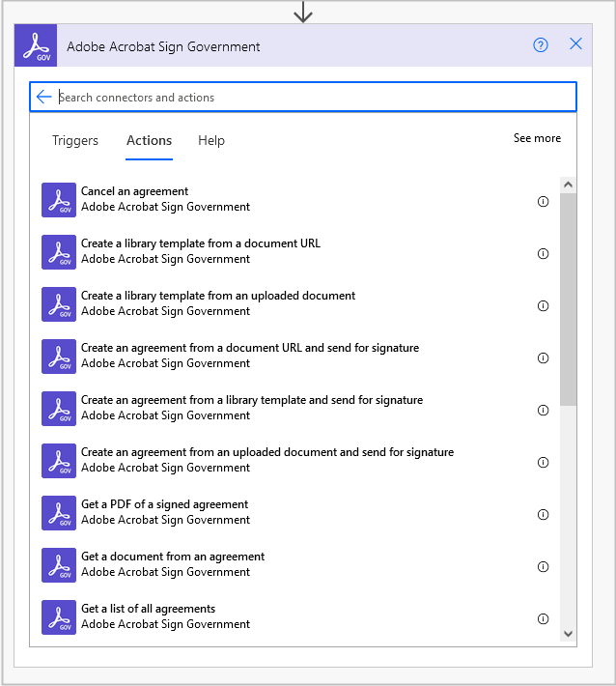Select the Actions tab
Viewport: 616px width, 686px height.
[149, 140]
